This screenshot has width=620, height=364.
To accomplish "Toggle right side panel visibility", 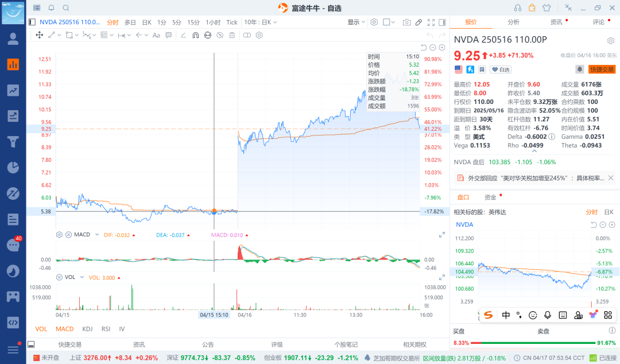I will coord(443,22).
